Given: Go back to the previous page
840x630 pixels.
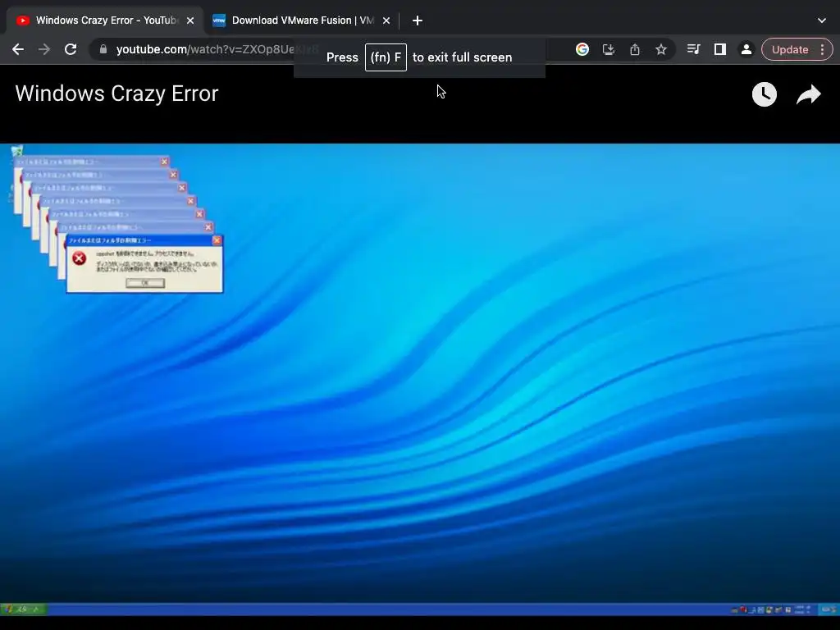Looking at the screenshot, I should (18, 49).
